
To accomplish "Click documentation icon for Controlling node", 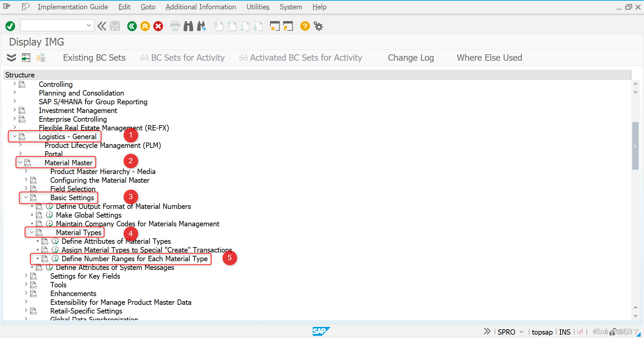I will pyautogui.click(x=22, y=84).
